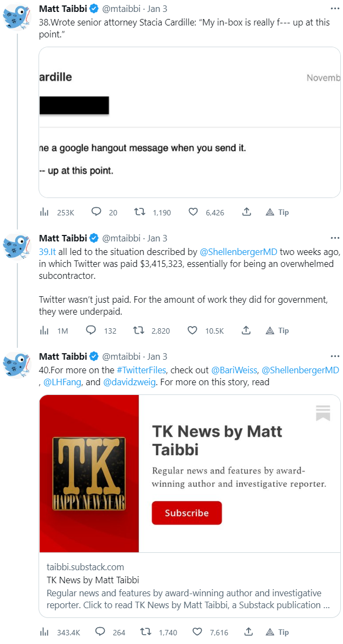This screenshot has height=644, width=343.
Task: Follow the #TwitterFiles hashtag link
Action: coord(142,370)
